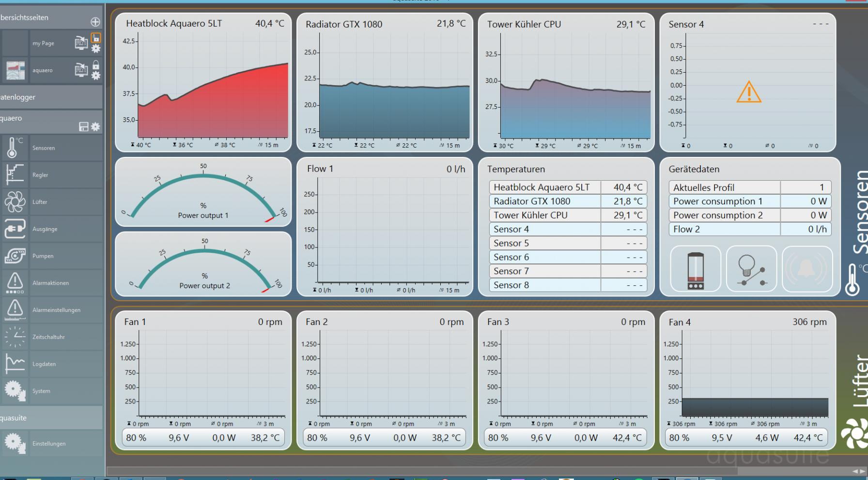Image resolution: width=868 pixels, height=480 pixels.
Task: Click the Power output 2 gauge
Action: click(x=203, y=263)
